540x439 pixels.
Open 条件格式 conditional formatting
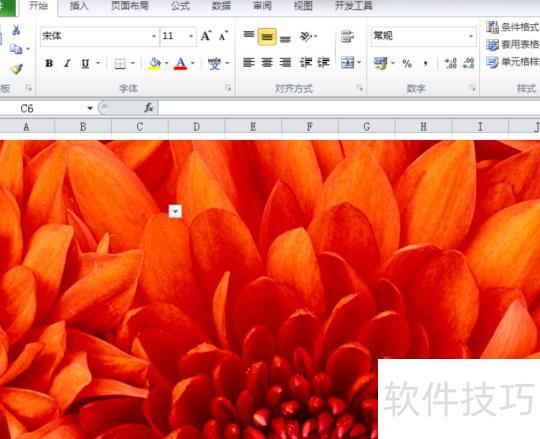click(513, 27)
